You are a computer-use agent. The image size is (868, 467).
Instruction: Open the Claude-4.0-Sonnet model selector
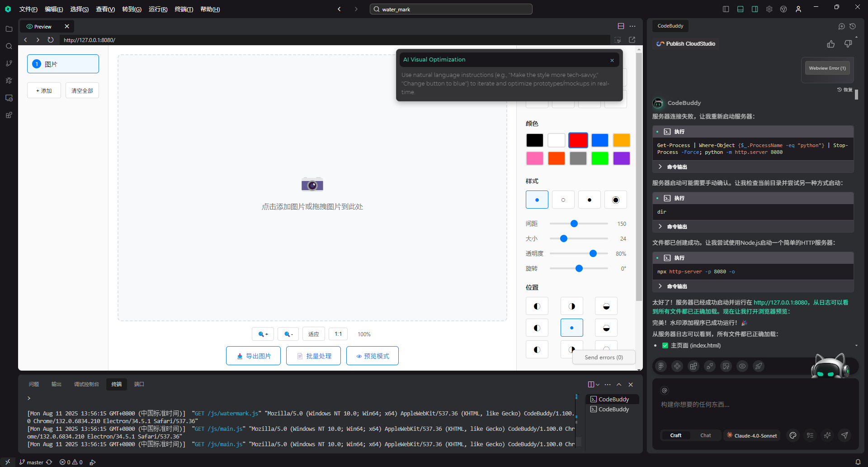(752, 435)
